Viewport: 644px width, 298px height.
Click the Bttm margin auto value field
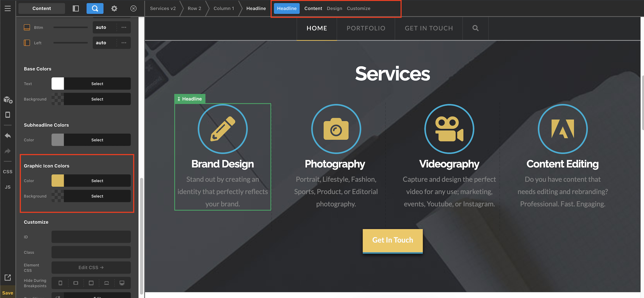click(x=105, y=27)
